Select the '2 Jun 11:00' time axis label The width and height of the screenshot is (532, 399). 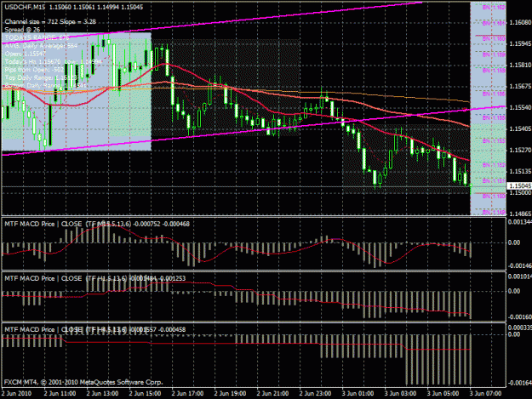[60, 394]
